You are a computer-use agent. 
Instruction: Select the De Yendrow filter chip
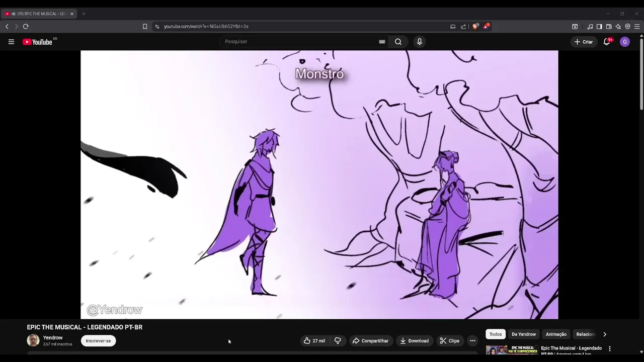point(524,334)
